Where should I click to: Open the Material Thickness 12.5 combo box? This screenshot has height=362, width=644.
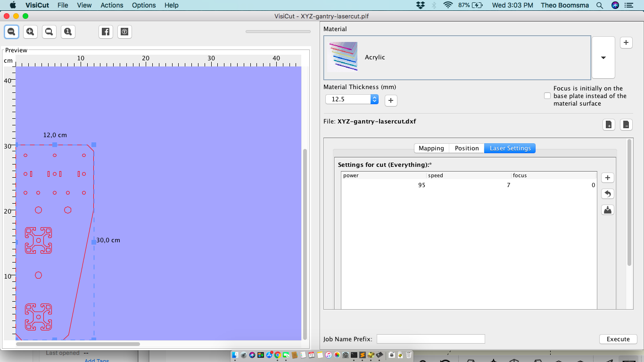click(x=352, y=99)
